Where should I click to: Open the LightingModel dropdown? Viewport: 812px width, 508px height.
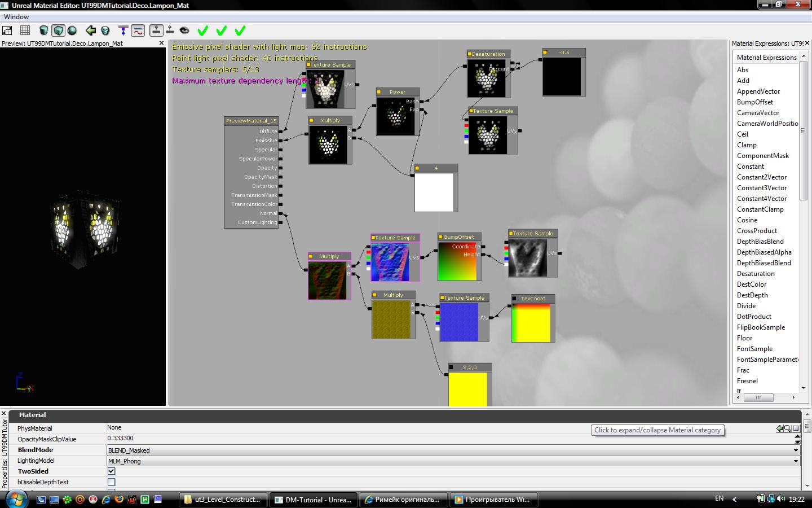pos(453,461)
